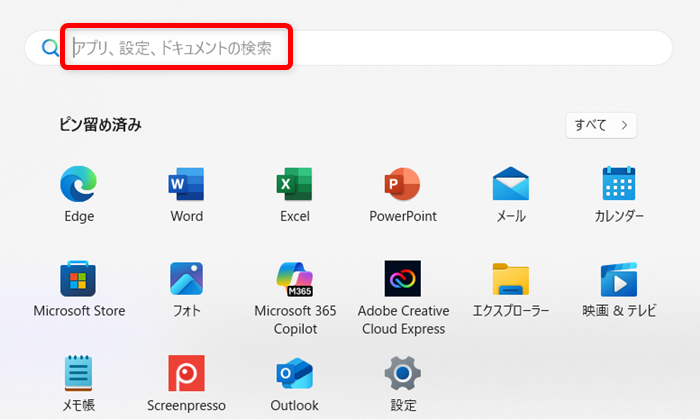Viewport: 700px width, 420px height.
Task: Click the search magnifier icon
Action: [x=50, y=47]
